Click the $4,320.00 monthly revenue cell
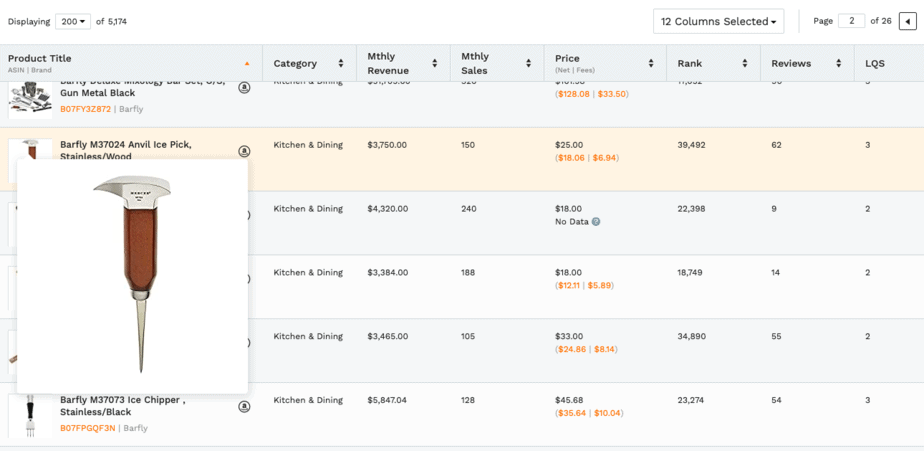The height and width of the screenshot is (451, 924). pos(387,209)
